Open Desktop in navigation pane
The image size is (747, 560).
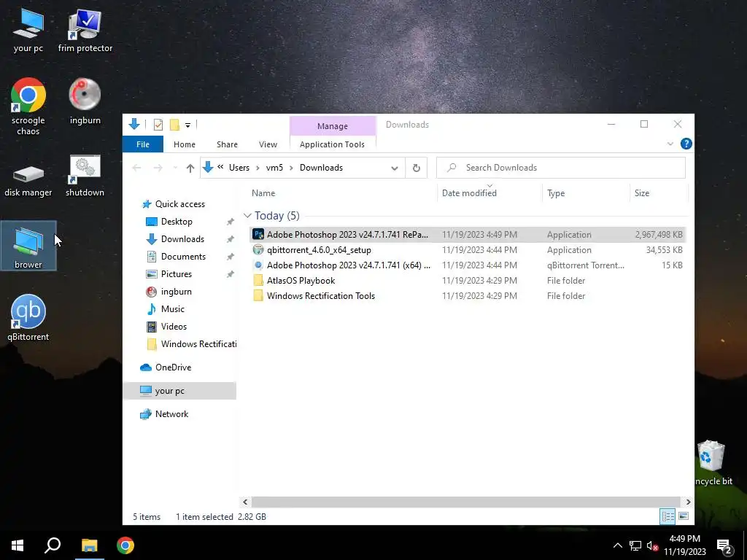click(x=169, y=222)
